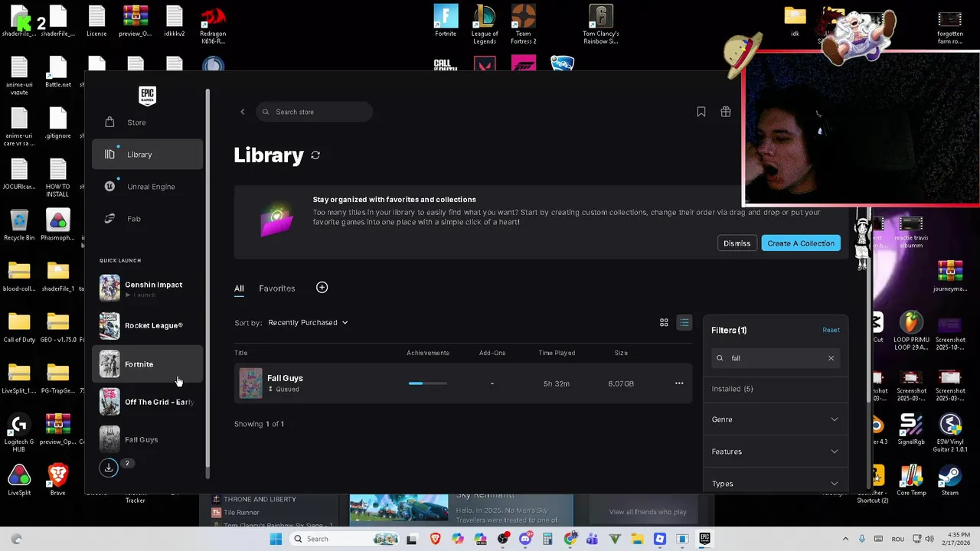The image size is (980, 551).
Task: Clear the filter text with the X
Action: click(x=831, y=358)
